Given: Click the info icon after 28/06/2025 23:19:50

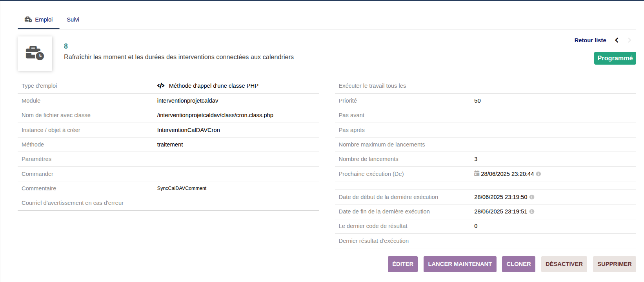Looking at the screenshot, I should click(x=532, y=197).
